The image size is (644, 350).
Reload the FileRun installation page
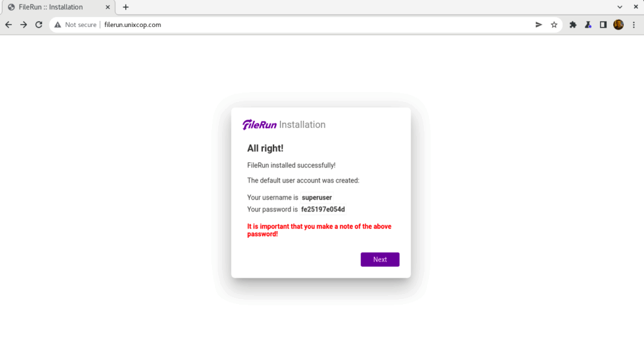[x=38, y=25]
